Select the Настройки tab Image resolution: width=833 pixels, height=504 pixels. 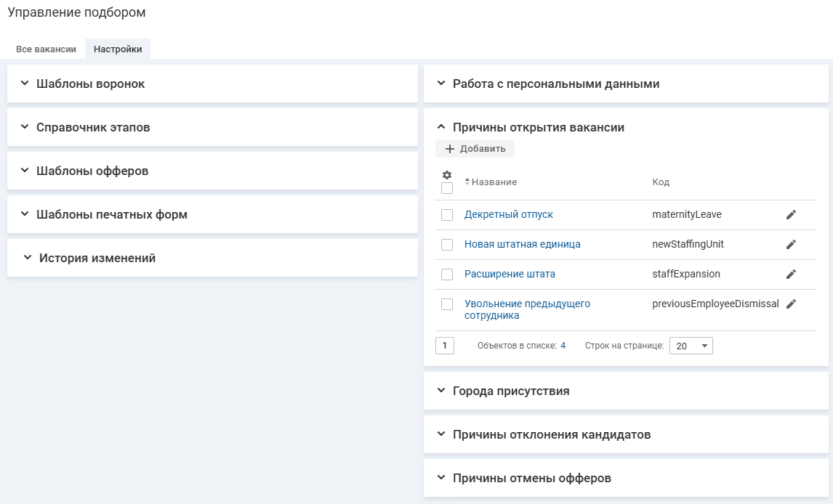118,49
